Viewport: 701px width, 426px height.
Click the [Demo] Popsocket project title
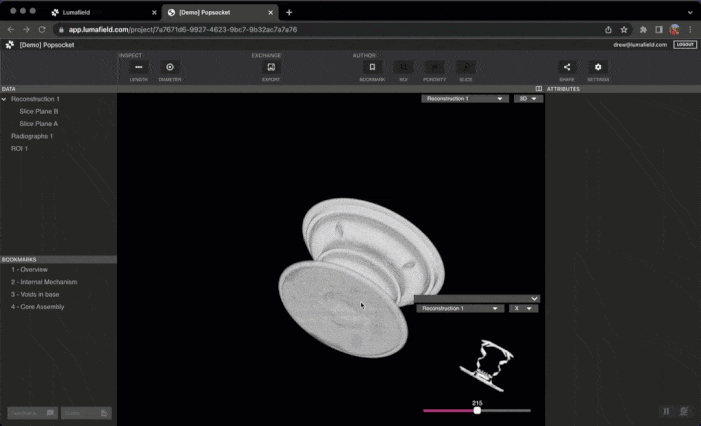47,45
